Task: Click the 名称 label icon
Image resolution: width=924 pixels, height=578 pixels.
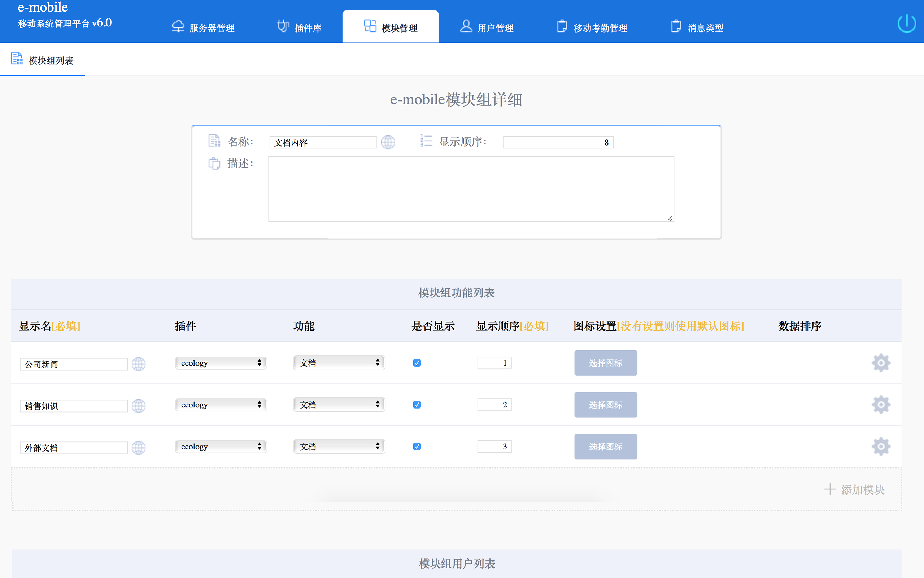Action: click(x=214, y=141)
